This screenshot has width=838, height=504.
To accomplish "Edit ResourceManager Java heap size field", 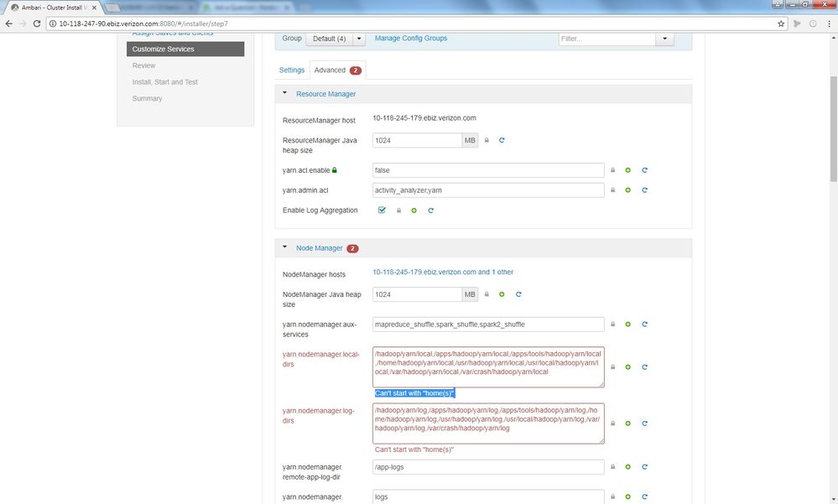I will click(417, 140).
